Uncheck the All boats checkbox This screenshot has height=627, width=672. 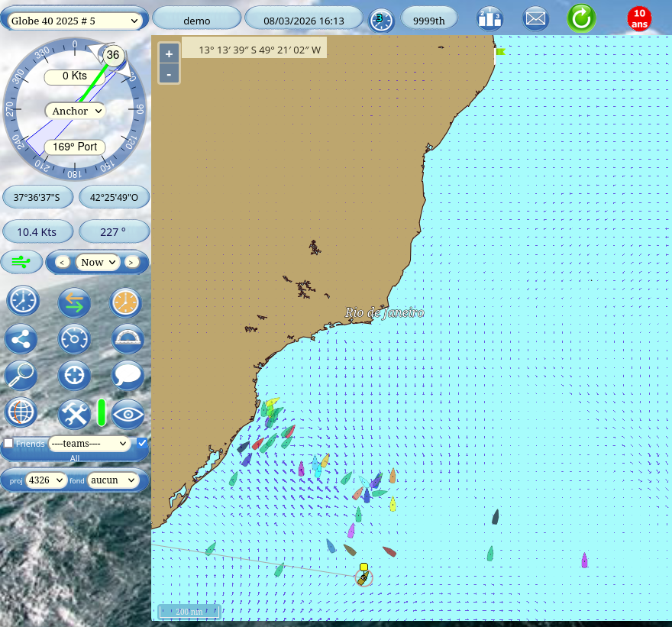click(142, 443)
